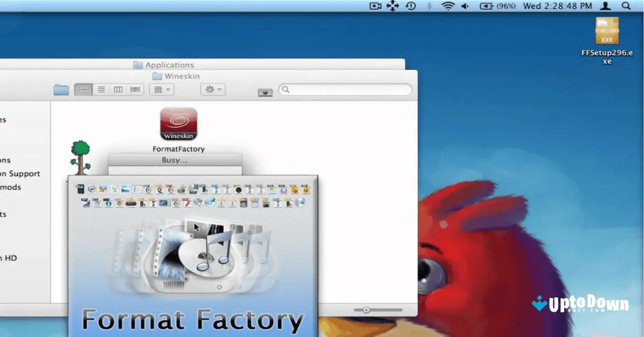Launch the FormatFactory Wineskin application
This screenshot has height=337, width=644.
pyautogui.click(x=178, y=124)
